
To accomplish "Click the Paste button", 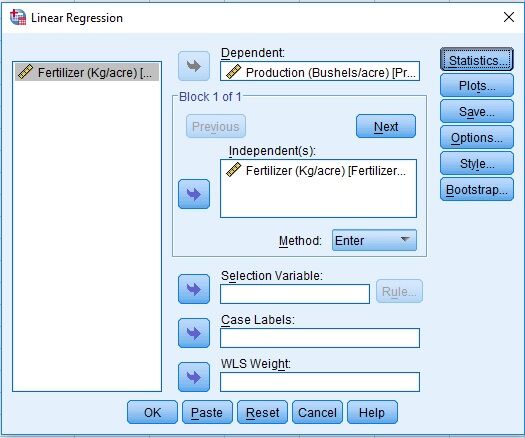I will [x=207, y=412].
